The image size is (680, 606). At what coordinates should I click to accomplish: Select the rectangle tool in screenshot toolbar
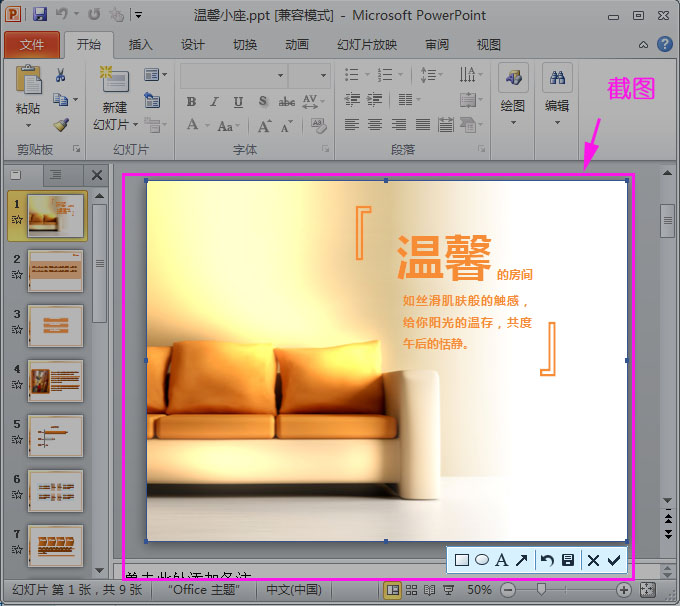click(x=461, y=560)
